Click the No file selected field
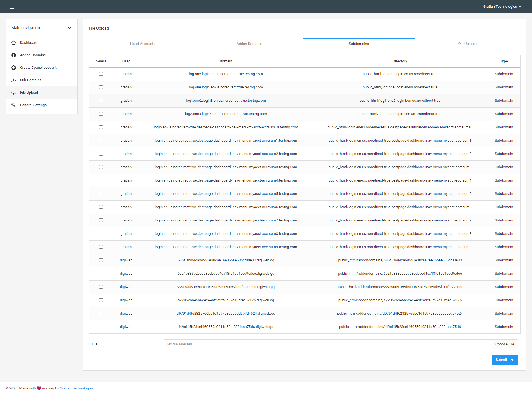The width and height of the screenshot is (532, 395). [x=328, y=344]
